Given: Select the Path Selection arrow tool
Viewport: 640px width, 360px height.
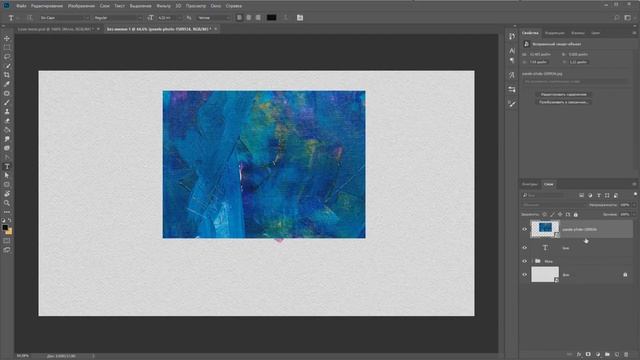Looking at the screenshot, I should point(7,176).
